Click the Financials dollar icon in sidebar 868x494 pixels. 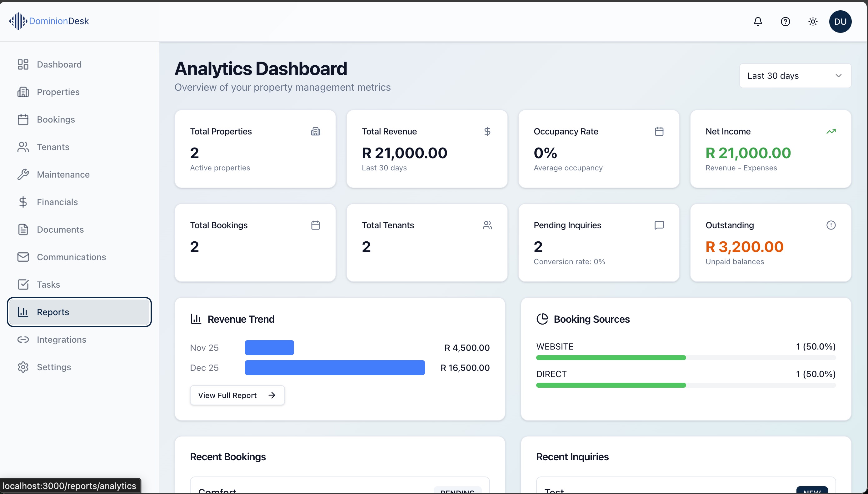tap(23, 202)
